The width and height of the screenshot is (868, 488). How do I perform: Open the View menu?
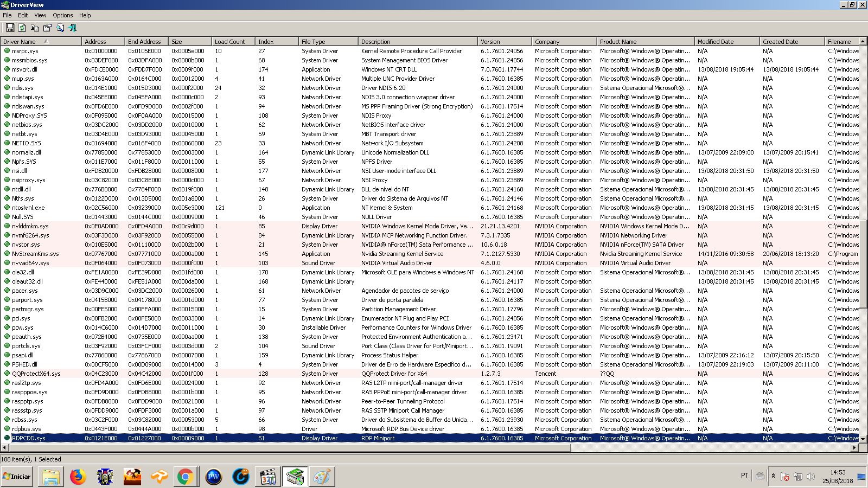40,15
